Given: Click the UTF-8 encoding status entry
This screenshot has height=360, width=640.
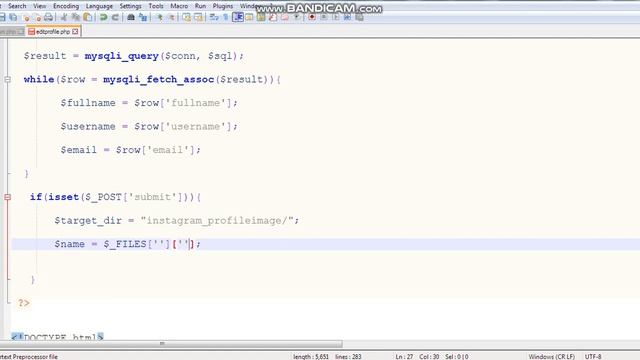Looking at the screenshot, I should (593, 356).
